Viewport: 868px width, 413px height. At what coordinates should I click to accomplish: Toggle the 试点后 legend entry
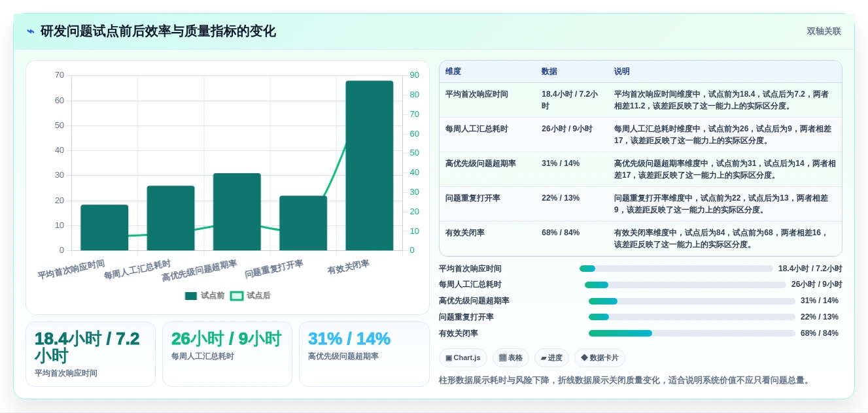pos(251,296)
